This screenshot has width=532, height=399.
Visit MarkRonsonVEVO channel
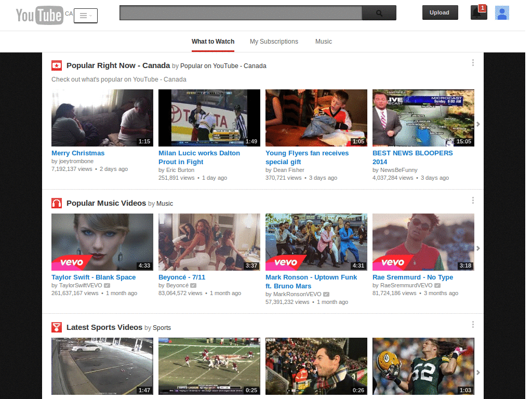(297, 294)
